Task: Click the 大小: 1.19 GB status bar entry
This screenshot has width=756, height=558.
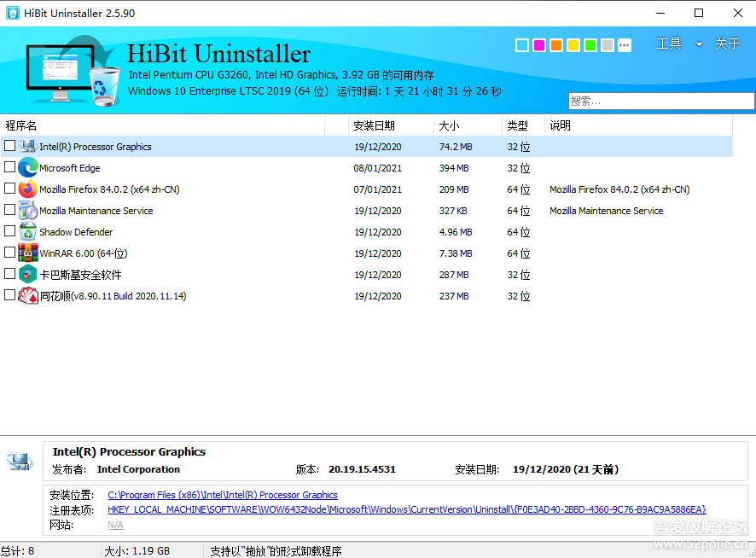Action: [137, 551]
